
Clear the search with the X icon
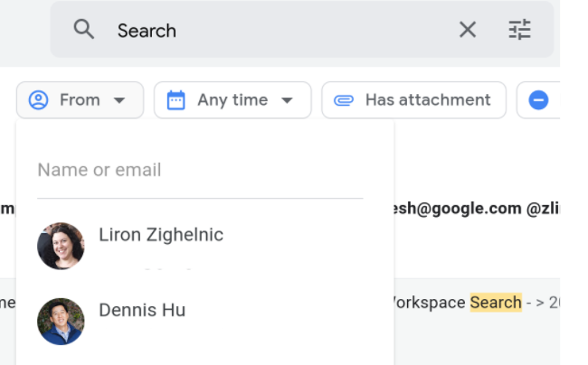[467, 30]
